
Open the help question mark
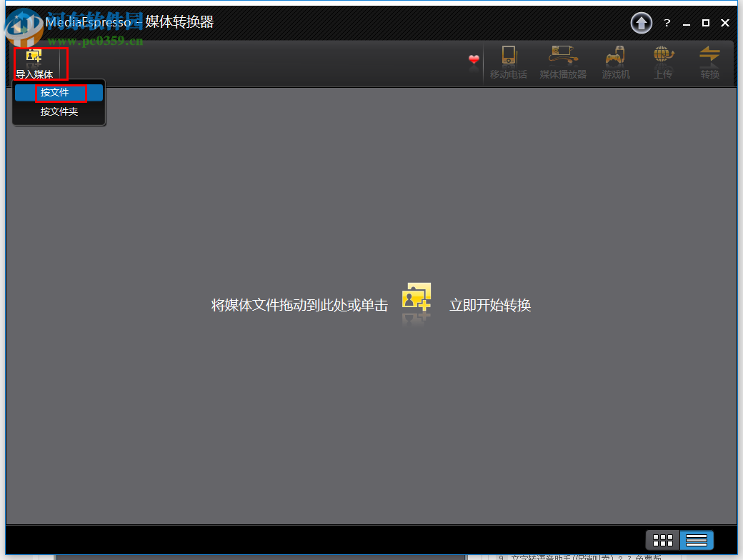point(667,23)
